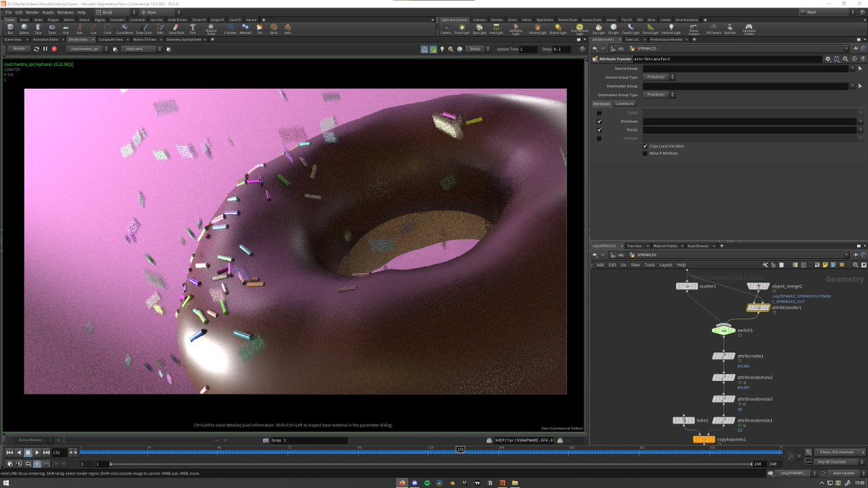Pause the Mantra IPR render
This screenshot has width=868, height=488.
tap(45, 49)
